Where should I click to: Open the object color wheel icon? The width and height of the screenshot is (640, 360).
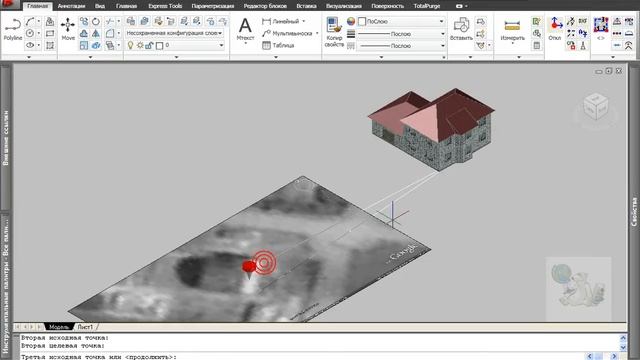tap(351, 21)
